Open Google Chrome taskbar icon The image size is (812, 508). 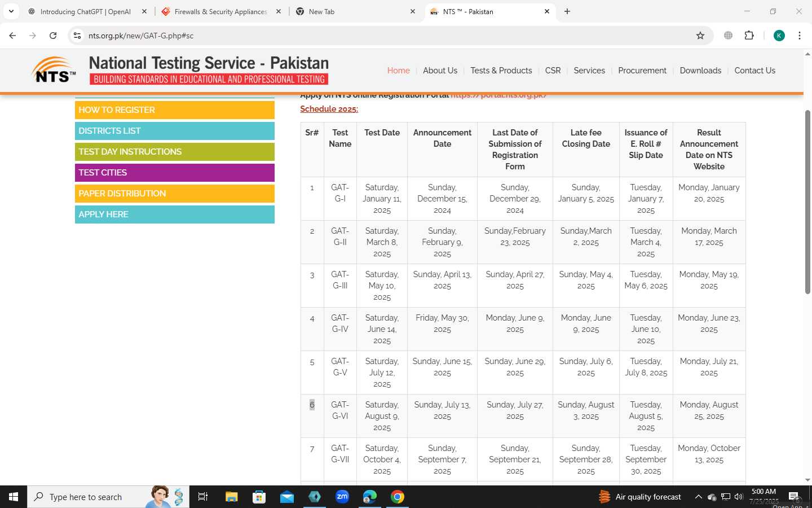pos(398,497)
